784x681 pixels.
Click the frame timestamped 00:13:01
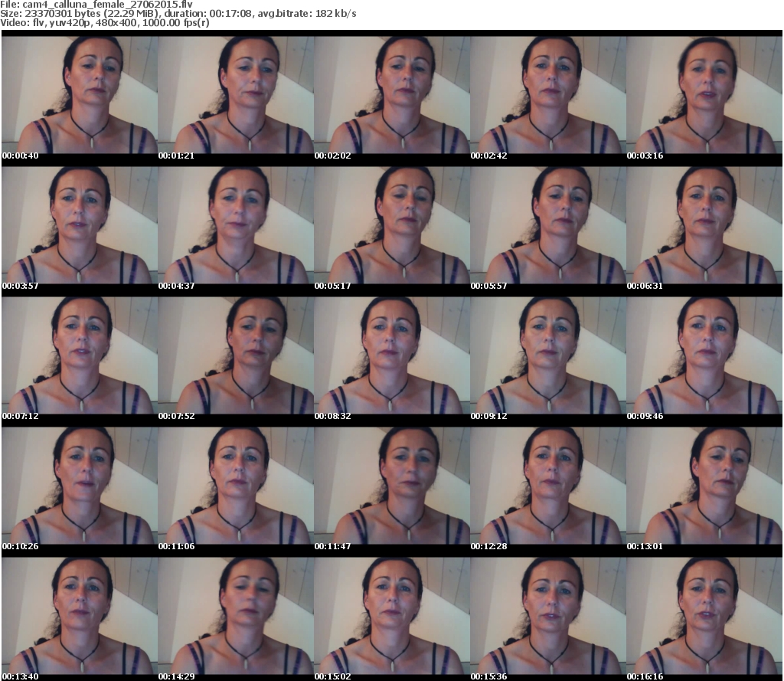pos(704,486)
